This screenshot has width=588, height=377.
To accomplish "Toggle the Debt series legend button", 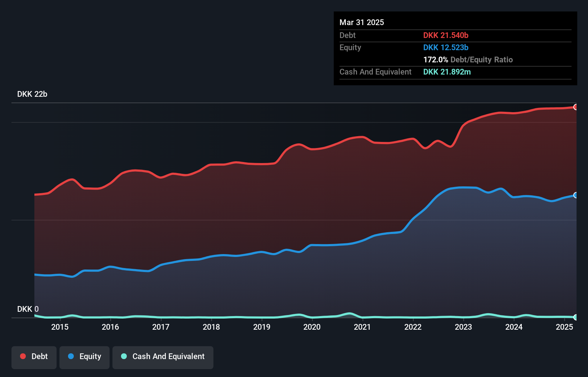I will click(x=34, y=357).
